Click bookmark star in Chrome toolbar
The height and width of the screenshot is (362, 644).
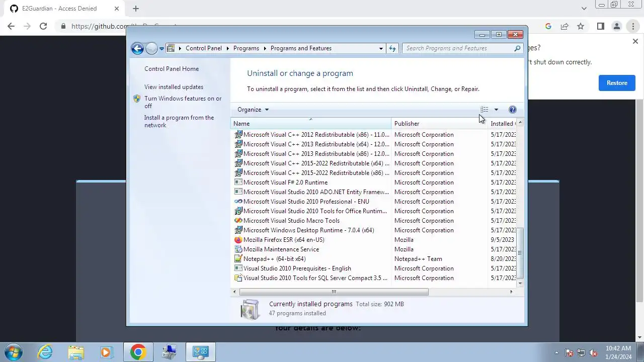[581, 26]
